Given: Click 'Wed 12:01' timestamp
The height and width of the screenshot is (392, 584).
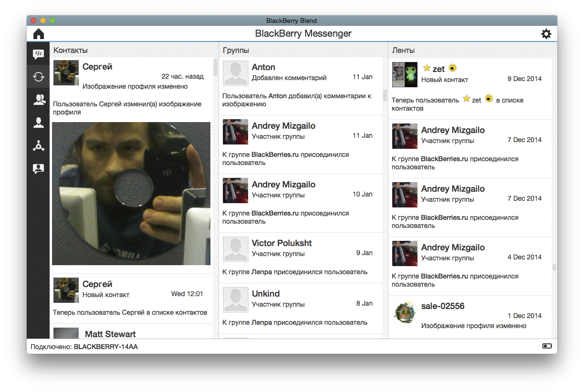Looking at the screenshot, I should tap(187, 294).
